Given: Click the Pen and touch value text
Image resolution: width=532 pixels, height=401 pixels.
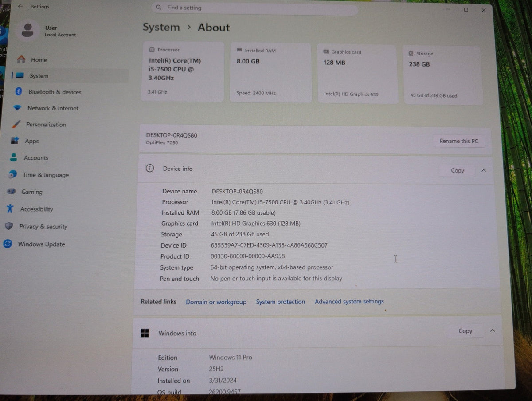Looking at the screenshot, I should [276, 279].
